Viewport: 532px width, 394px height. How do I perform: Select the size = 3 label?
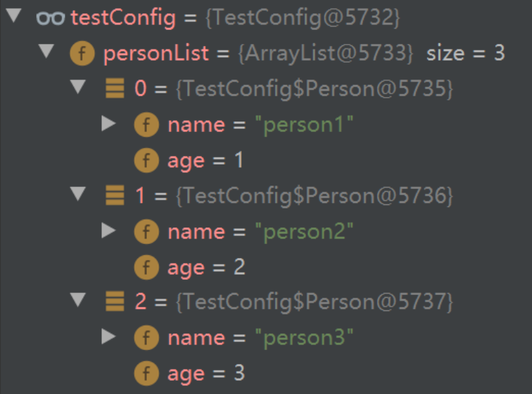click(x=466, y=54)
